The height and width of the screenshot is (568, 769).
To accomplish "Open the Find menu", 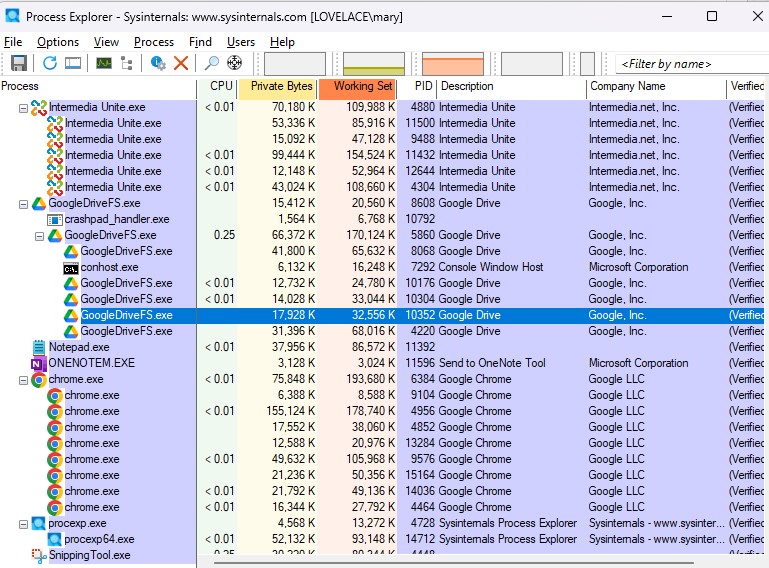I will pyautogui.click(x=200, y=42).
